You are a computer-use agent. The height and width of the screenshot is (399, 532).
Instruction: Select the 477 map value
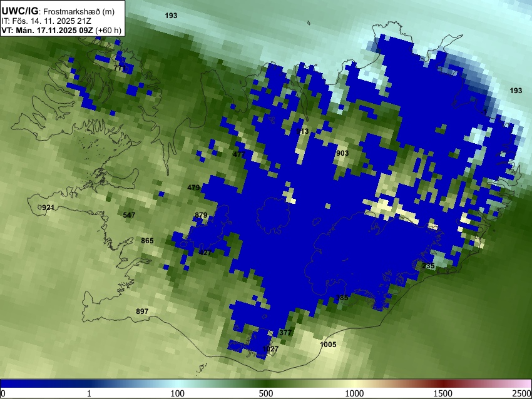[x=239, y=154]
